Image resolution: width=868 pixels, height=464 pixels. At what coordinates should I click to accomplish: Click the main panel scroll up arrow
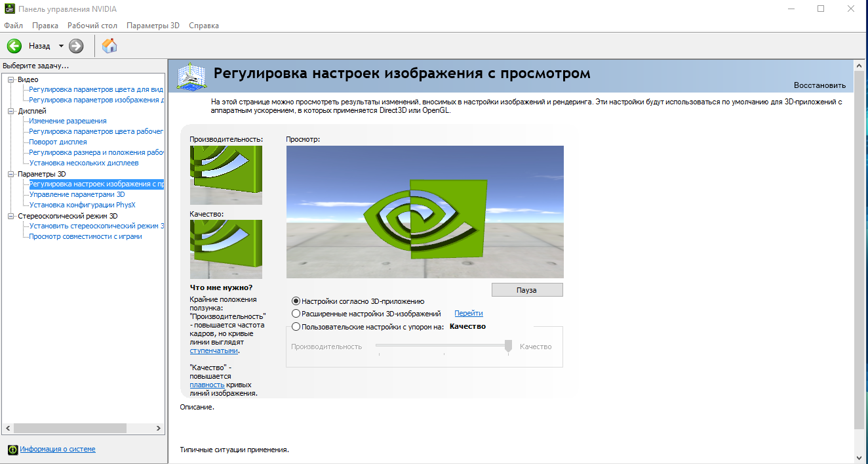point(859,66)
